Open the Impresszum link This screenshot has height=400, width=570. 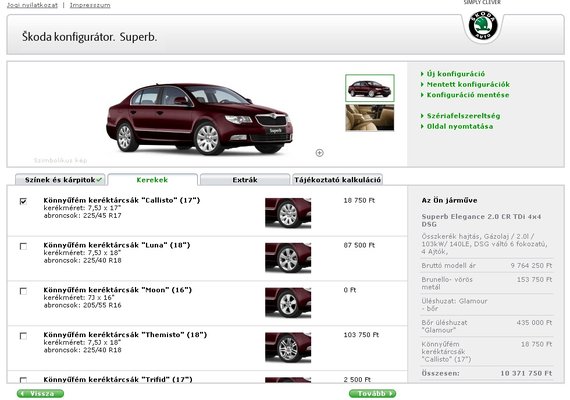coord(90,5)
